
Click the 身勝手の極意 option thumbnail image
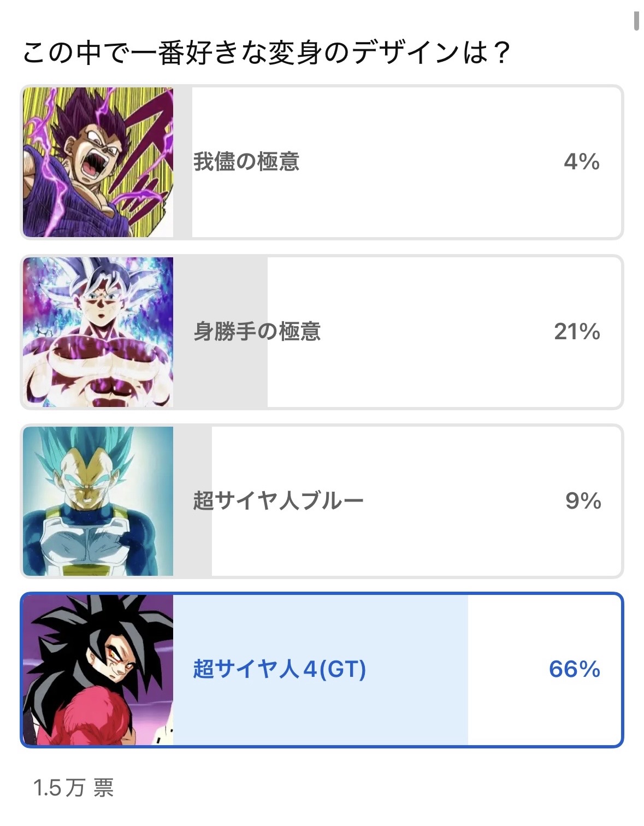coord(98,332)
